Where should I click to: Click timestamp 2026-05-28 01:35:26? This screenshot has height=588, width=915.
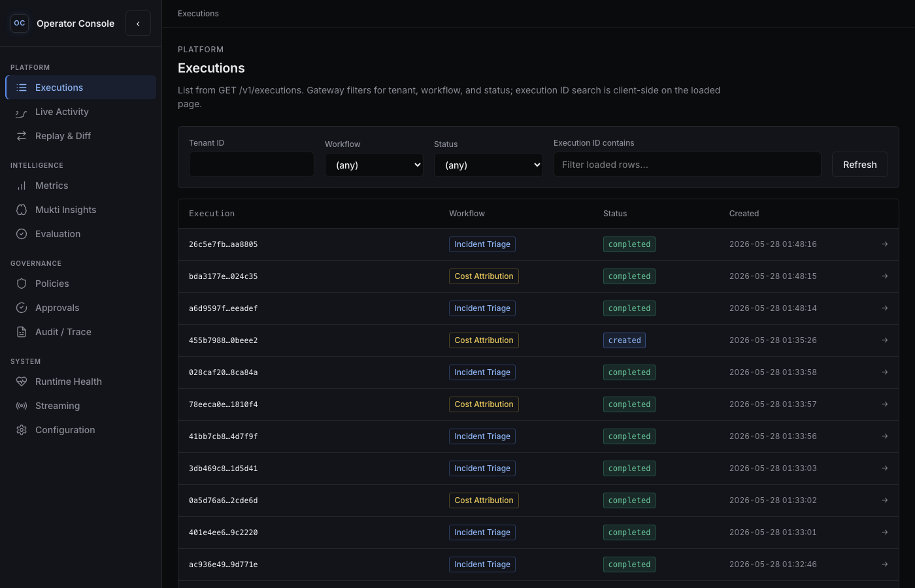coord(773,340)
